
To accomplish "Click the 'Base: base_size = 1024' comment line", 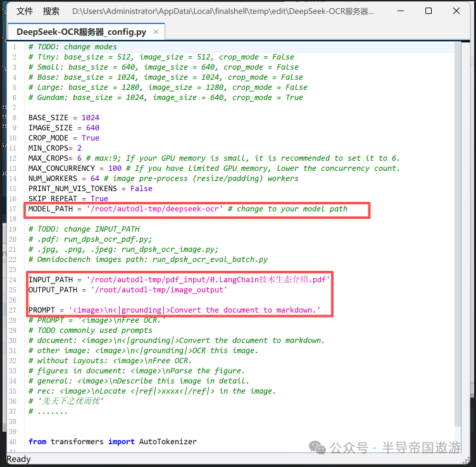I will tap(166, 77).
